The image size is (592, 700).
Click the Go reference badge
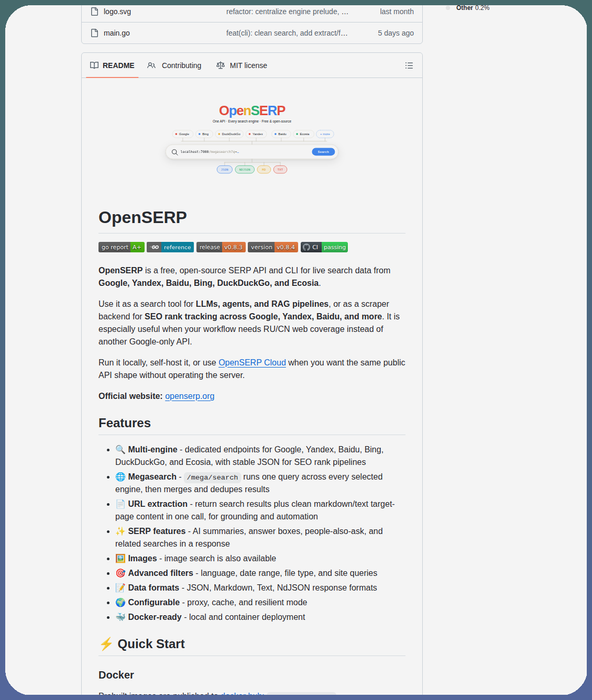(x=170, y=247)
